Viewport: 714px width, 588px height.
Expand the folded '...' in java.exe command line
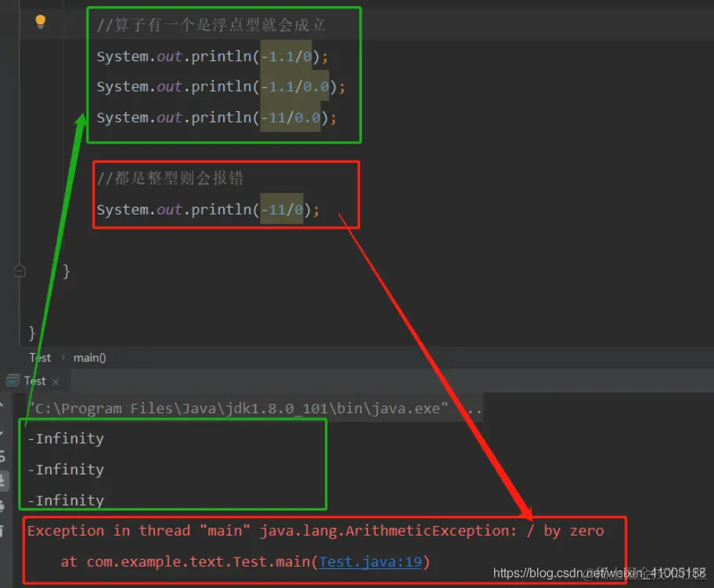click(475, 409)
